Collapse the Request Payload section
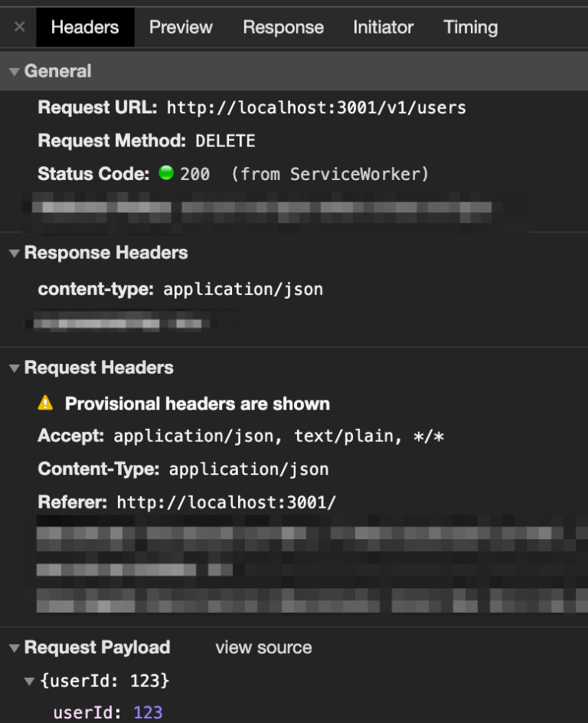This screenshot has width=588, height=723. point(15,647)
